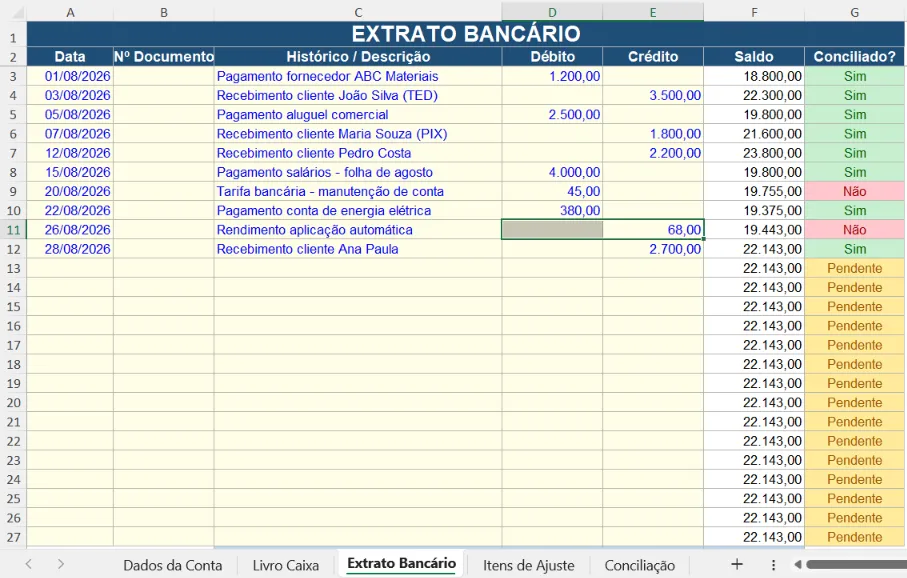
Task: Select debit value 2.500,00
Action: tap(552, 115)
